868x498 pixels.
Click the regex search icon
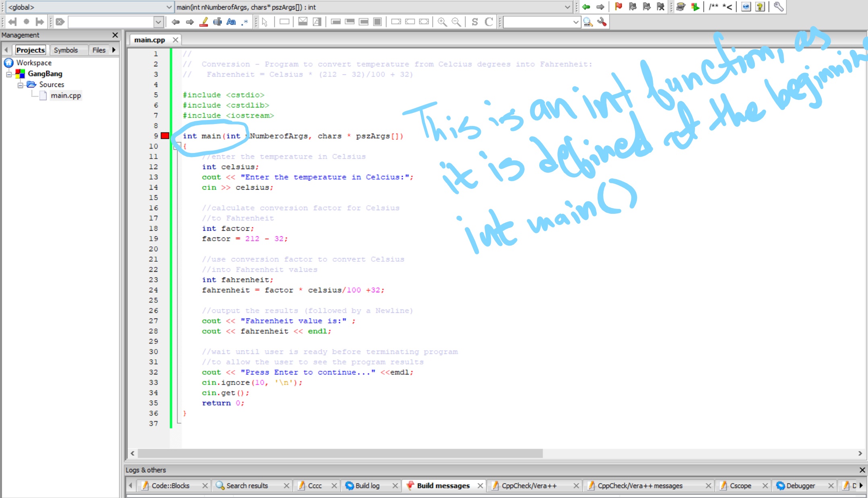pos(245,22)
